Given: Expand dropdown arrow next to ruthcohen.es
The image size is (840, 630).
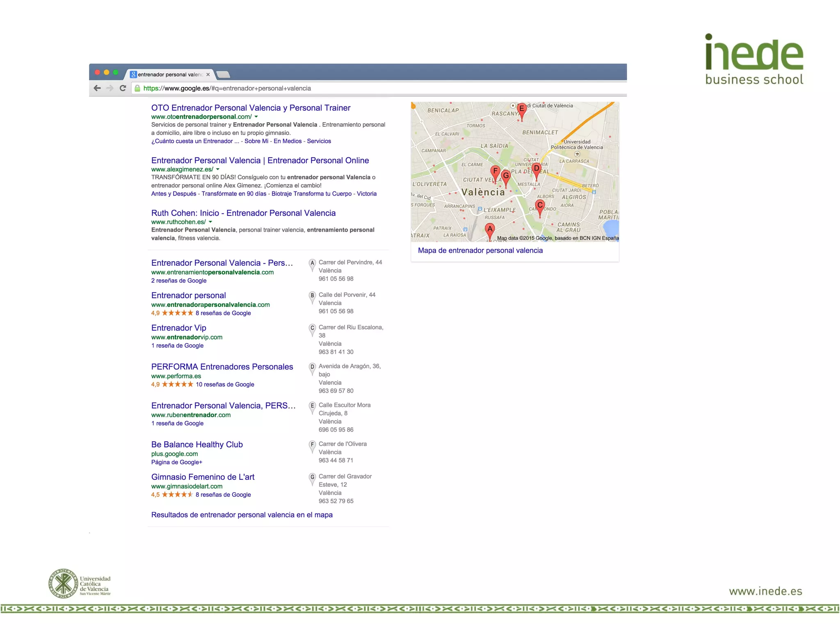Looking at the screenshot, I should coord(210,222).
